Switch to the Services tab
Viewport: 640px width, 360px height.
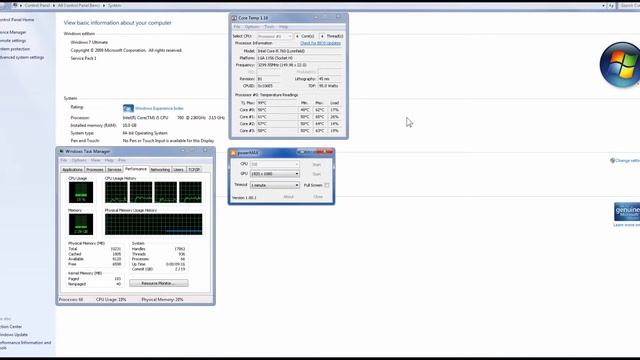tap(114, 169)
